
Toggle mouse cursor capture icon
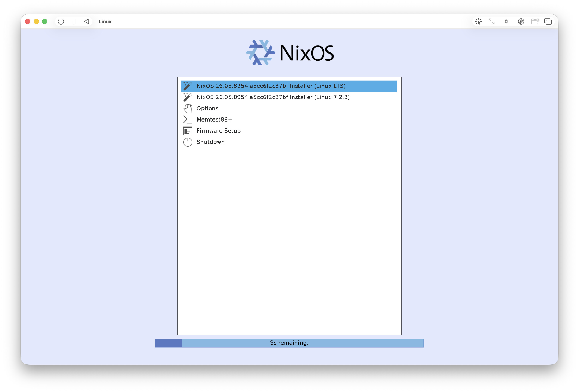[478, 21]
